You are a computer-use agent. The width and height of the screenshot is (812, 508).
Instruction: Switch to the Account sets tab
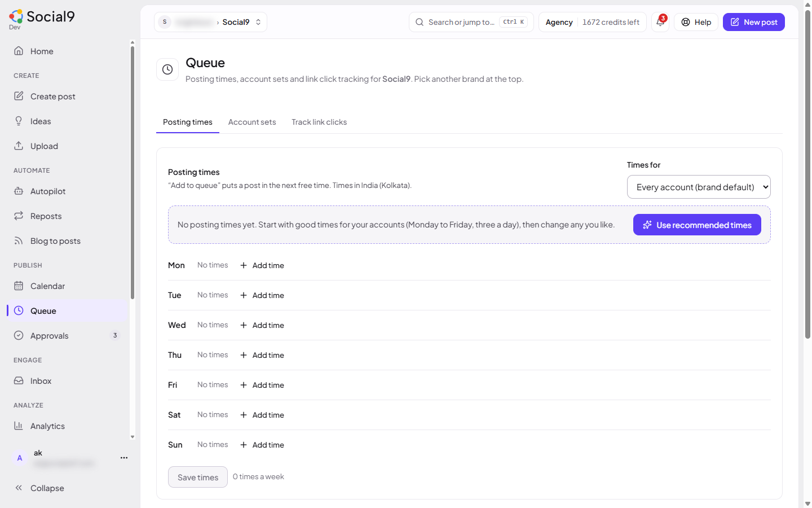coord(252,122)
